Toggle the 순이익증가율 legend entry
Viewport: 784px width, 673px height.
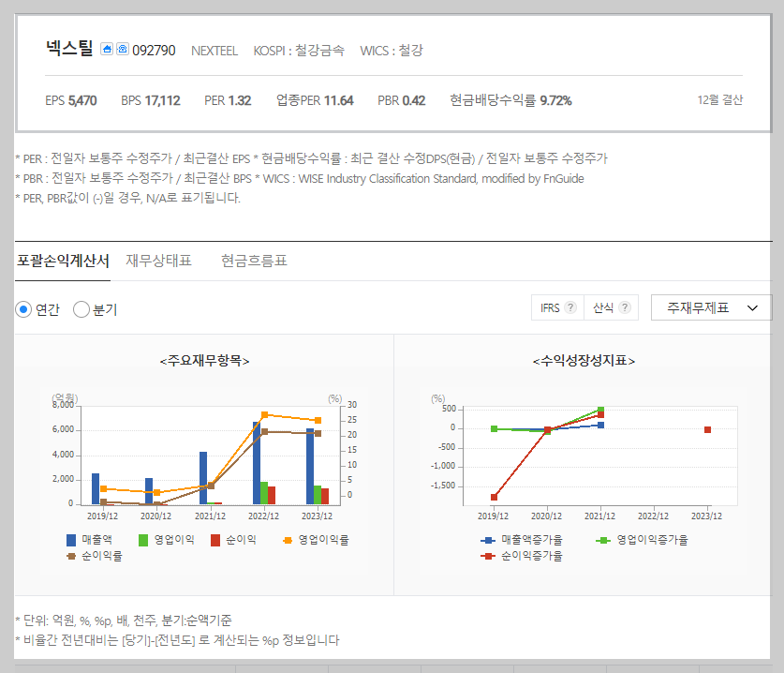pos(522,556)
